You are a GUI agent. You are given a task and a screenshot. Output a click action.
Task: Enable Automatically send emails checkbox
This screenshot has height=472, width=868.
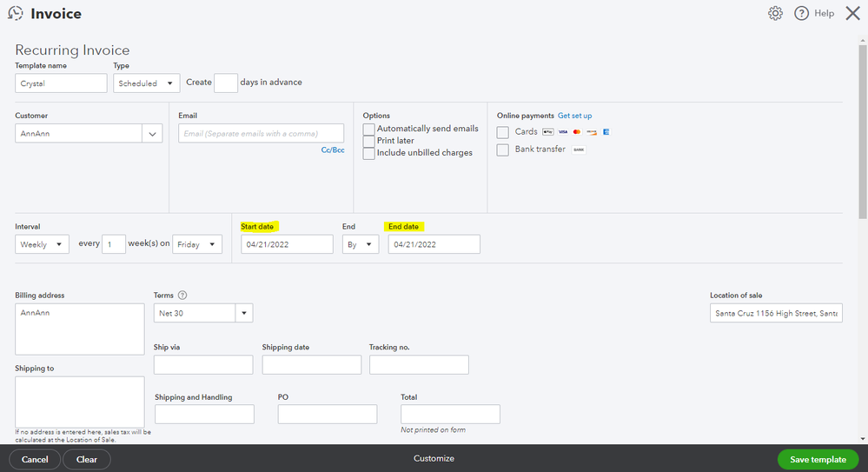pyautogui.click(x=368, y=129)
